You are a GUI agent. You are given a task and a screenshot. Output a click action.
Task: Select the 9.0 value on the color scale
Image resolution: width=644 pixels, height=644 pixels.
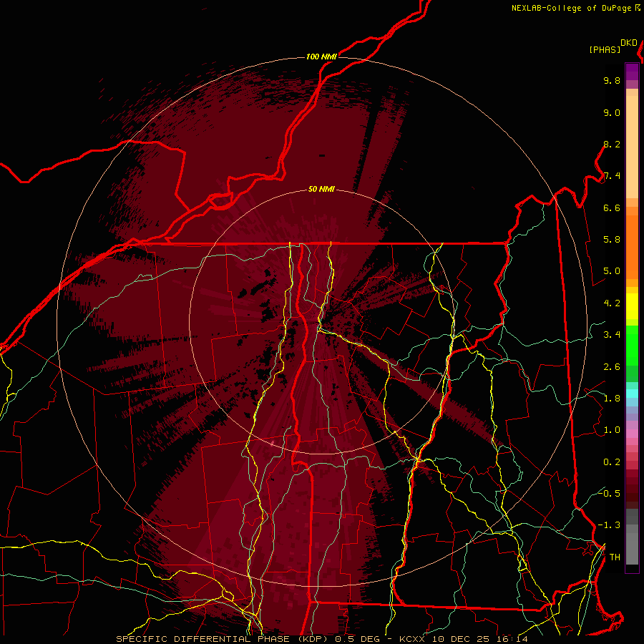click(612, 112)
